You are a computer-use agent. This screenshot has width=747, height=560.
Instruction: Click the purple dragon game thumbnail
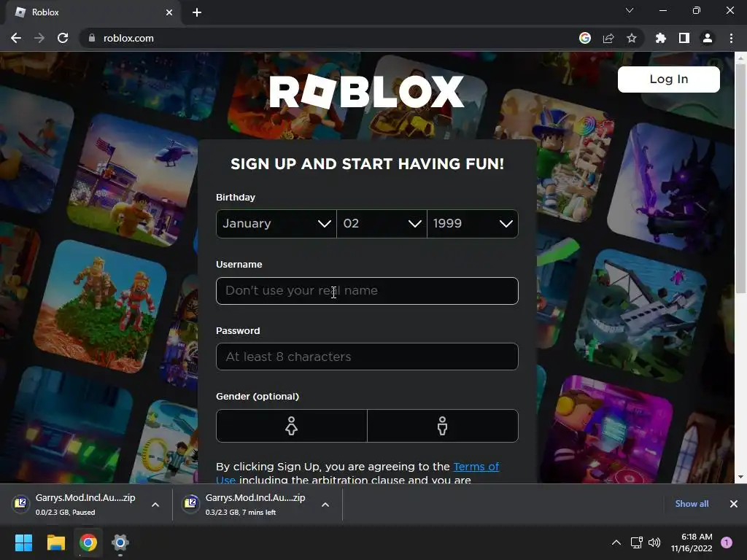point(672,187)
